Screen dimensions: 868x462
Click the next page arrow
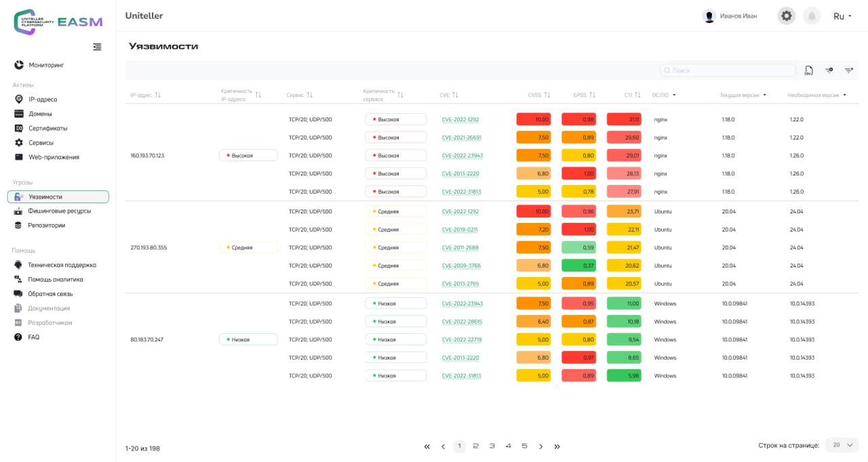point(540,446)
